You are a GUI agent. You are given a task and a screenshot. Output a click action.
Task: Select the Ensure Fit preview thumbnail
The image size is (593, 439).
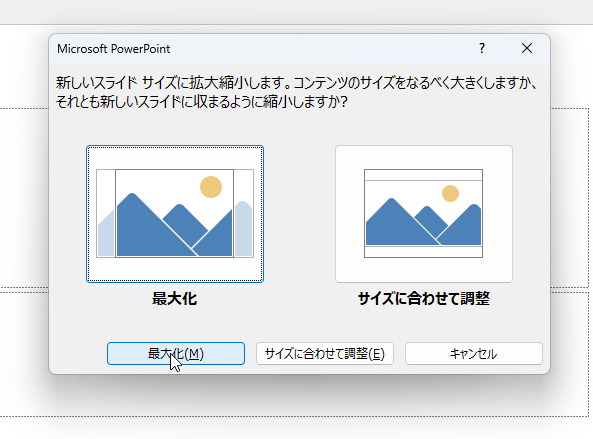point(424,214)
